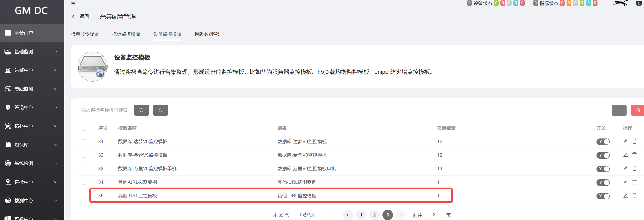This screenshot has height=220, width=644.
Task: Open 平台门户 in the sidebar
Action: (x=32, y=33)
